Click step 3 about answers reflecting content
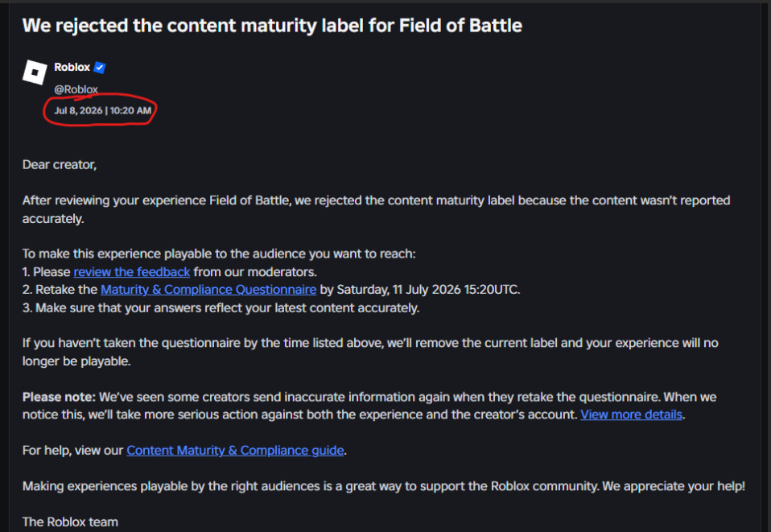 click(221, 308)
